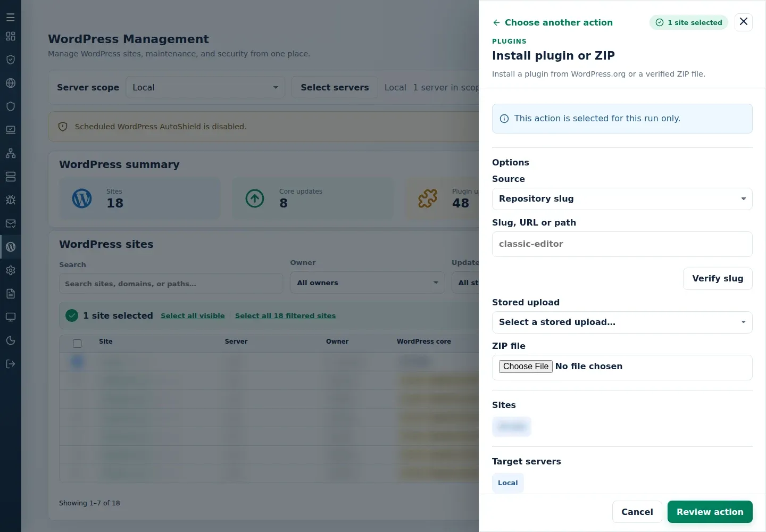Click the 1 site selected badge in panel

pos(689,22)
